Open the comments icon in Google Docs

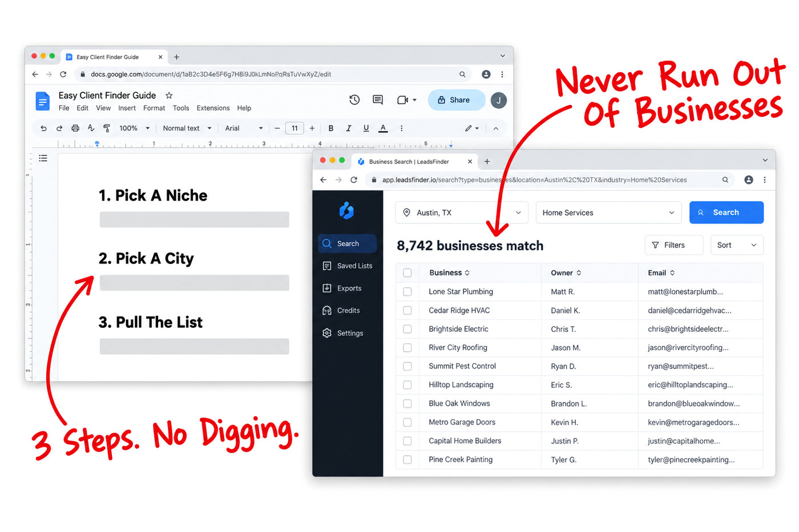(x=378, y=100)
